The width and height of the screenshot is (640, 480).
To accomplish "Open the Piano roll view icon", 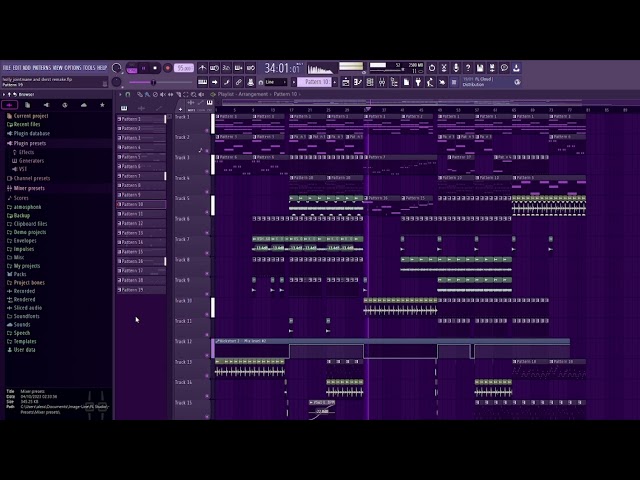I will click(x=358, y=82).
